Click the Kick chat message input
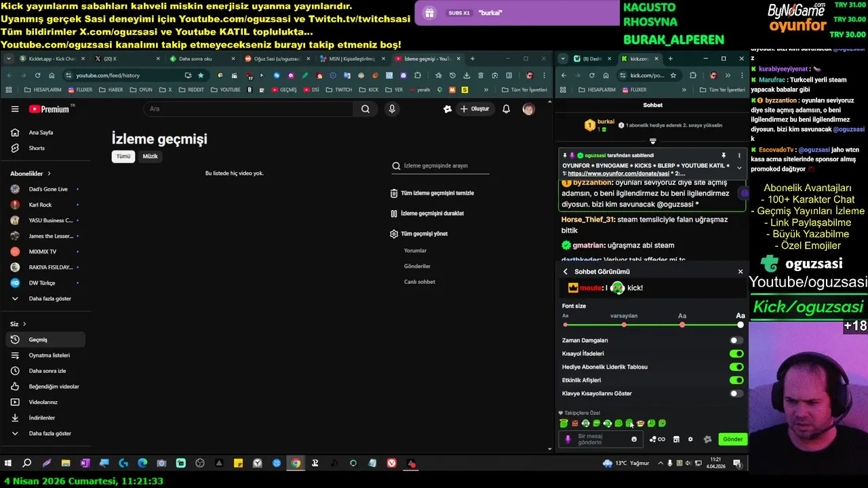 click(601, 439)
